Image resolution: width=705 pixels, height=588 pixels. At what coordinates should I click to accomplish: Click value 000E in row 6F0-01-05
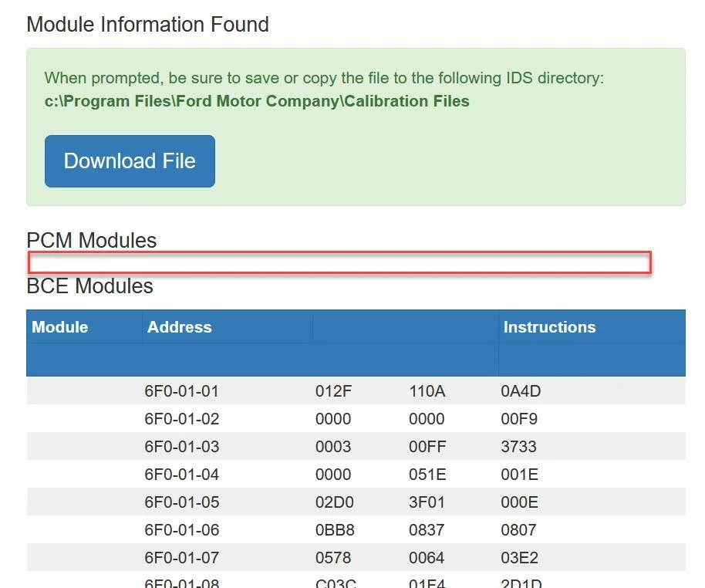[519, 502]
